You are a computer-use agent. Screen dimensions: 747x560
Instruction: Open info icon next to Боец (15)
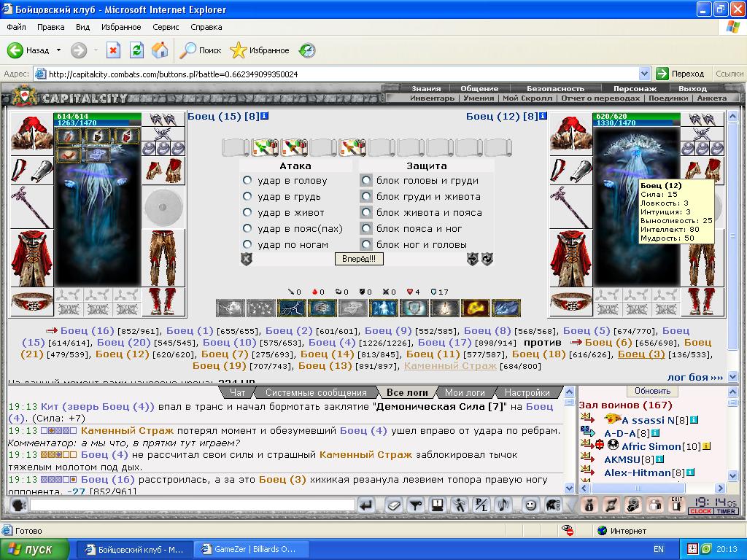pos(264,116)
